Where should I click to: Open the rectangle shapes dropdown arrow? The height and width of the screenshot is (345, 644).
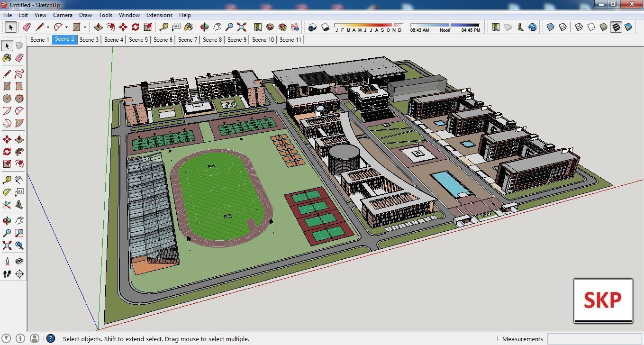point(84,27)
